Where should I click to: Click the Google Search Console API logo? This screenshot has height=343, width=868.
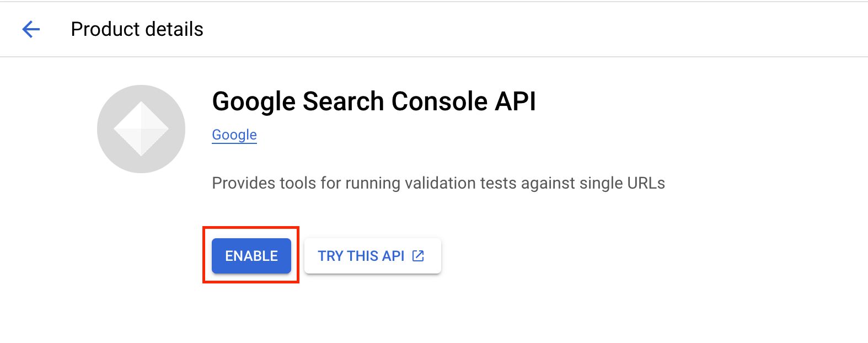141,129
